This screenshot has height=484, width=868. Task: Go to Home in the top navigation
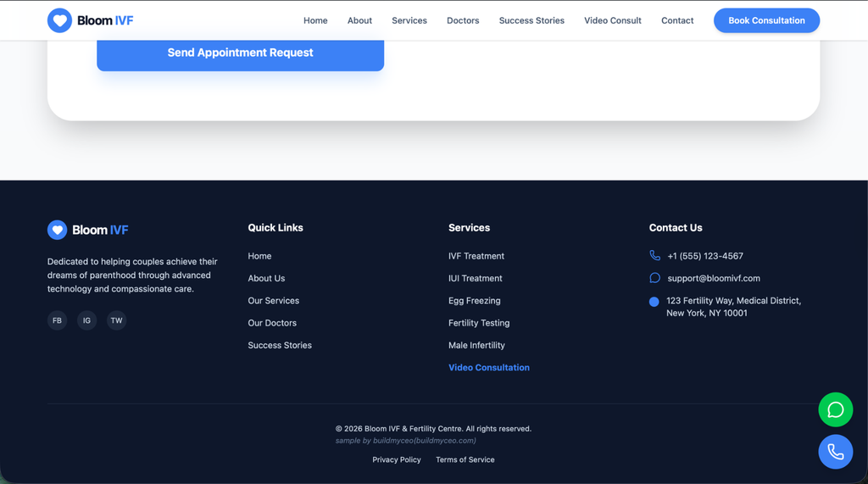coord(315,20)
